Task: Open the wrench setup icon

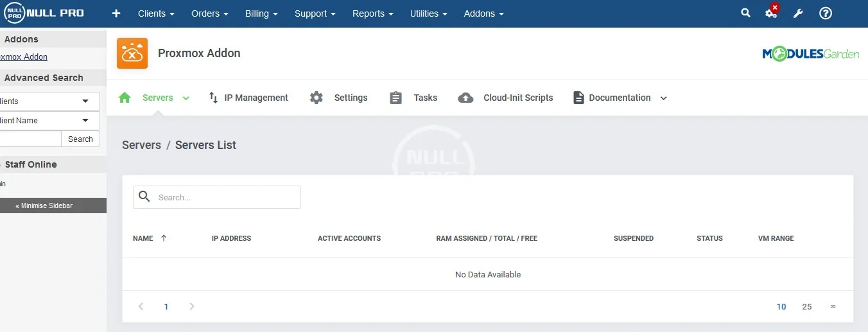Action: pyautogui.click(x=798, y=13)
